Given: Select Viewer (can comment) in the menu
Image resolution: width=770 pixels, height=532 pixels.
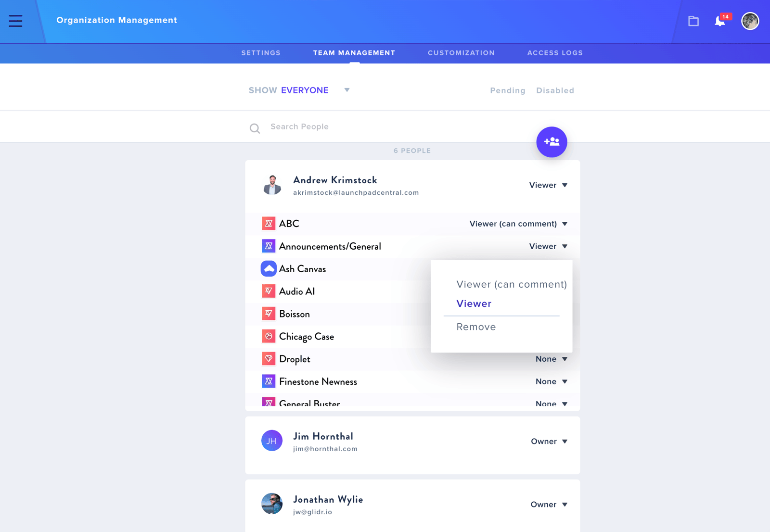Looking at the screenshot, I should pos(512,284).
